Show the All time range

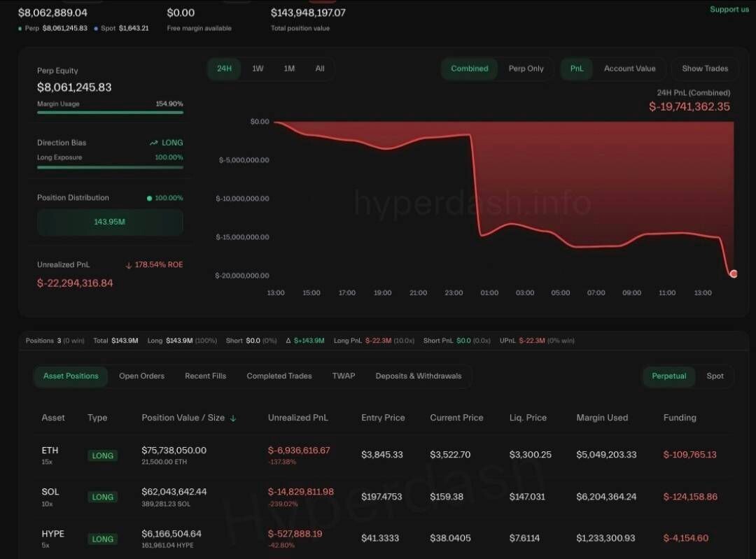tap(320, 69)
